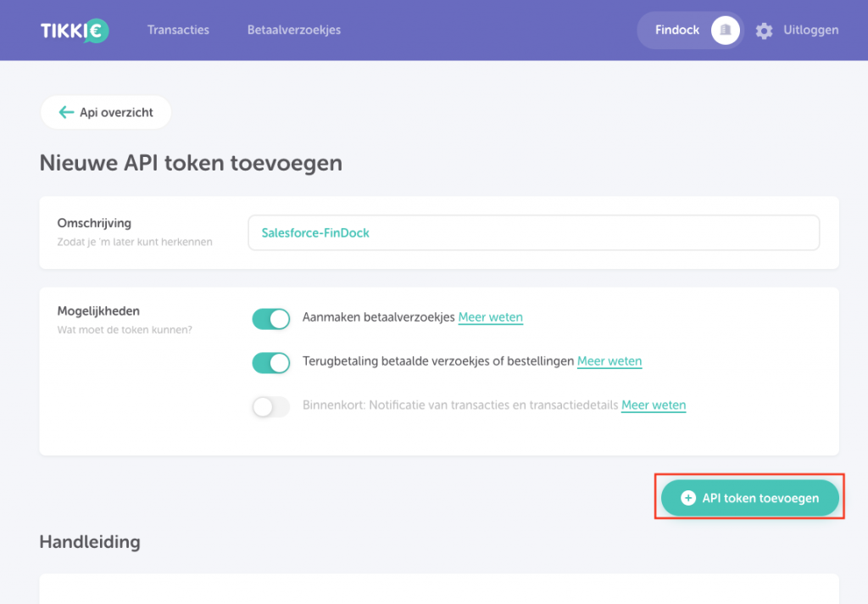Click inside the Salesforce-FinDock description field
The image size is (868, 604).
pyautogui.click(x=534, y=232)
